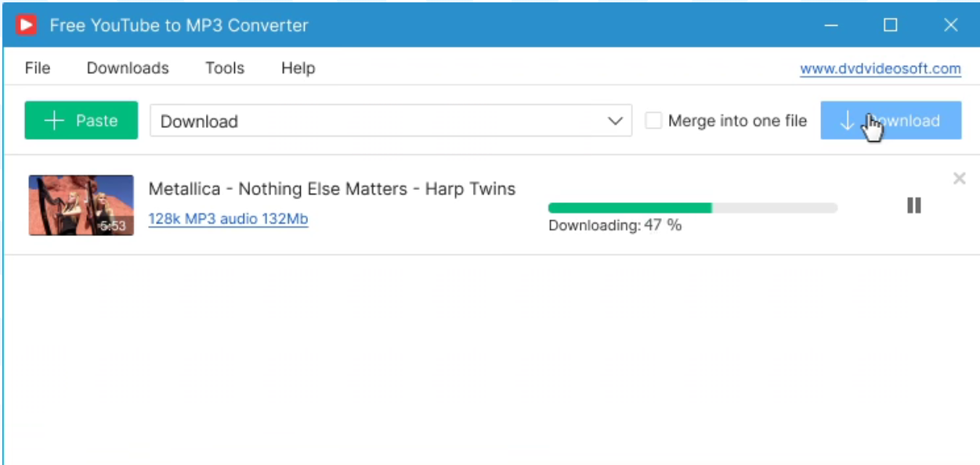Screen dimensions: 980x465
Task: Click the Metallica video thumbnail
Action: point(81,203)
